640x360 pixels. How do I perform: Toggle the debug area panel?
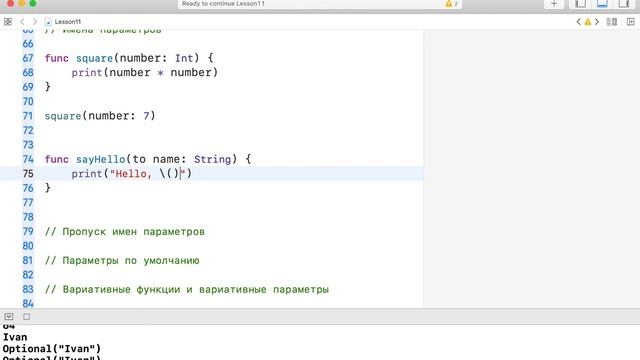[602, 4]
